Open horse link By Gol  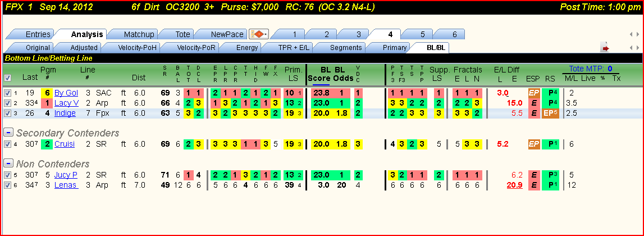(x=66, y=93)
